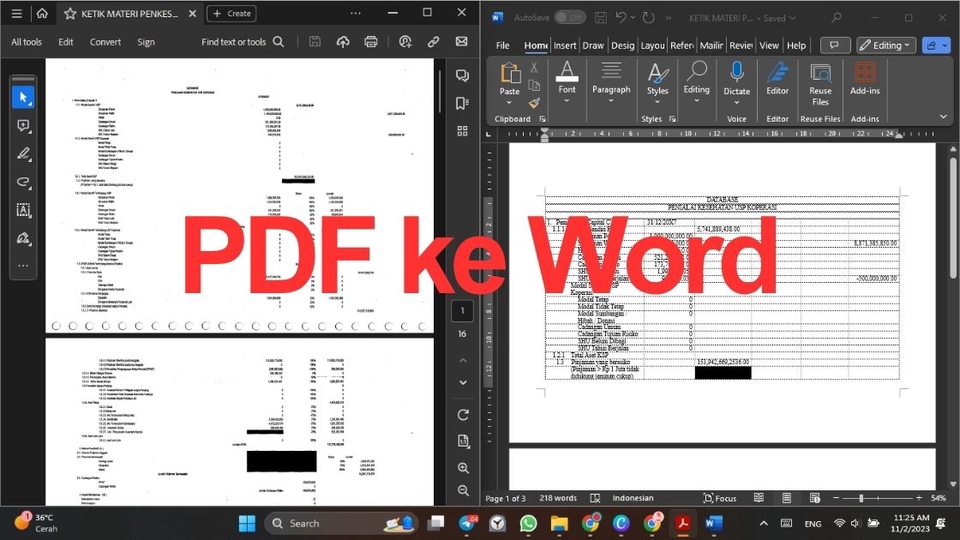This screenshot has height=540, width=960.
Task: Redo action in Word
Action: (648, 18)
